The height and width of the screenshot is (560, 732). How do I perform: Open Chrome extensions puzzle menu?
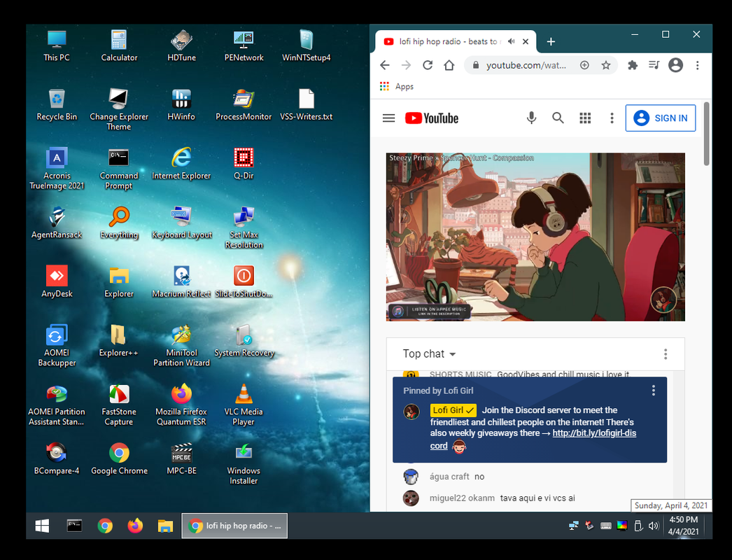pyautogui.click(x=633, y=65)
